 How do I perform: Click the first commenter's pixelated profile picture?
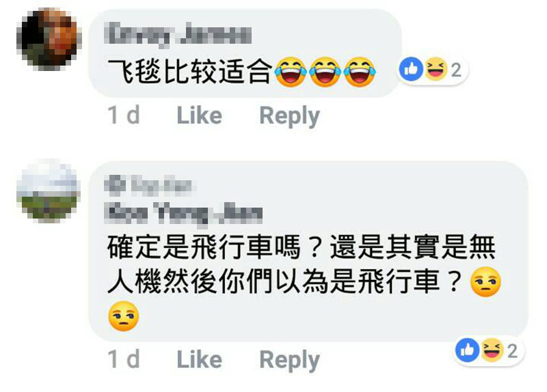point(49,39)
